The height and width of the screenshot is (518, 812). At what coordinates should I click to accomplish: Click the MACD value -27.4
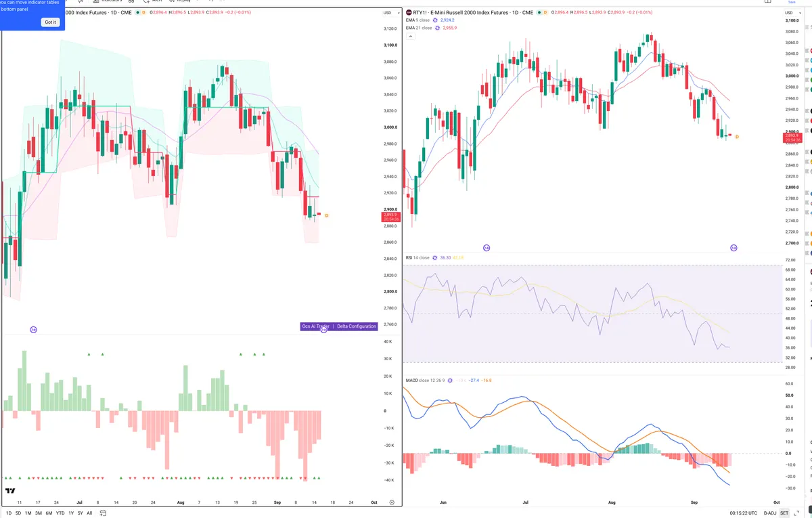474,381
